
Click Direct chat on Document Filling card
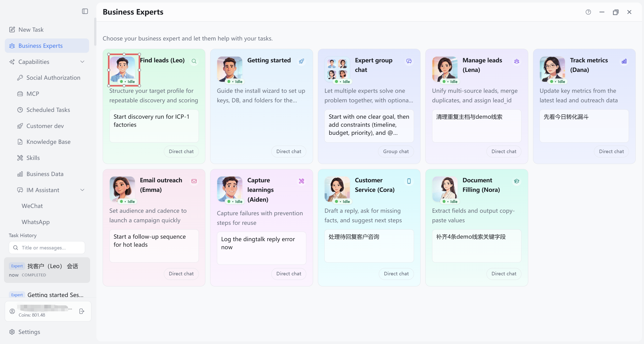point(504,274)
